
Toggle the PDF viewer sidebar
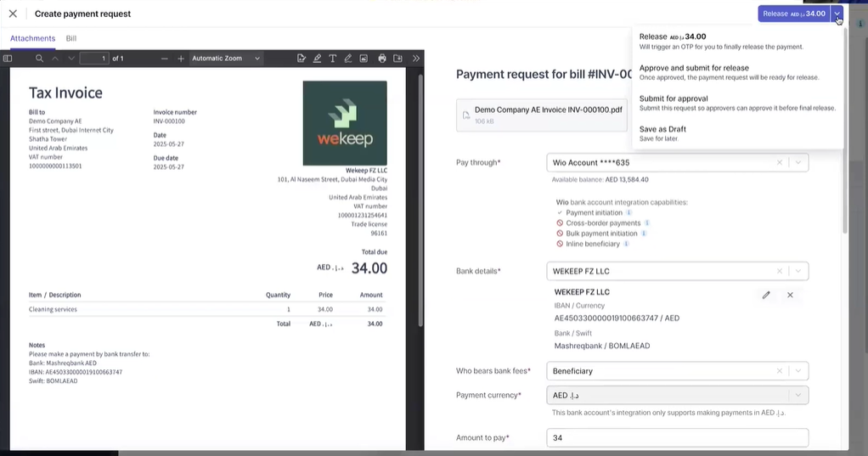[x=8, y=59]
